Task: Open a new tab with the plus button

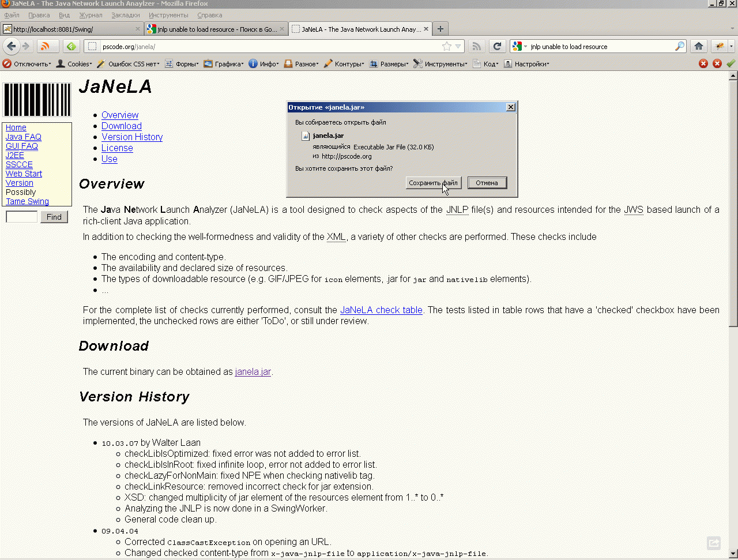Action: [440, 29]
